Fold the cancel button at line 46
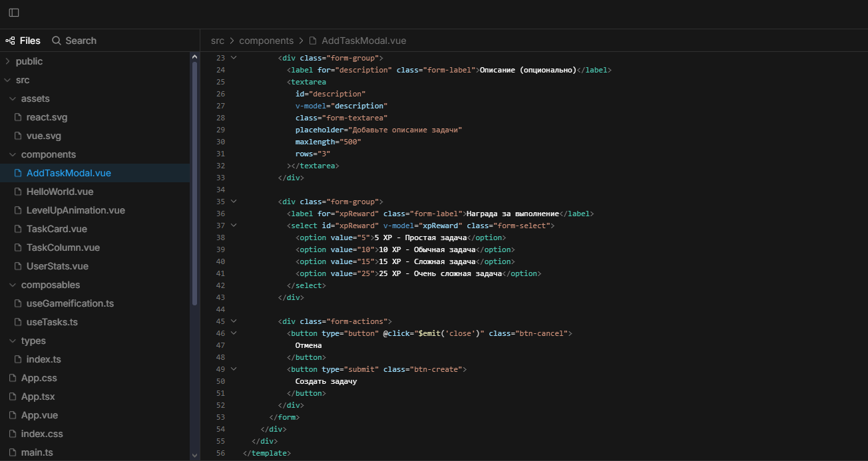Image resolution: width=868 pixels, height=461 pixels. pos(234,333)
